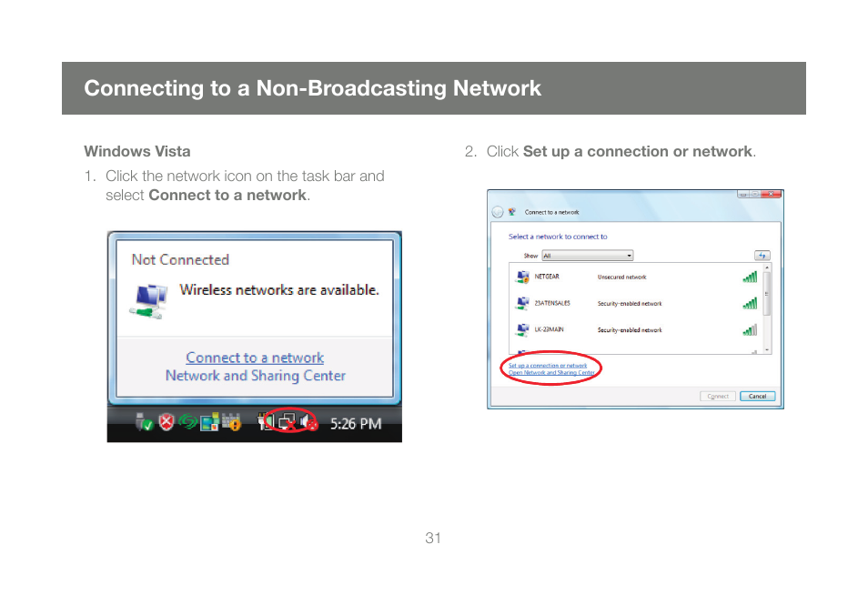
Task: Click the 23ATENSALES signal strength bars
Action: [750, 303]
